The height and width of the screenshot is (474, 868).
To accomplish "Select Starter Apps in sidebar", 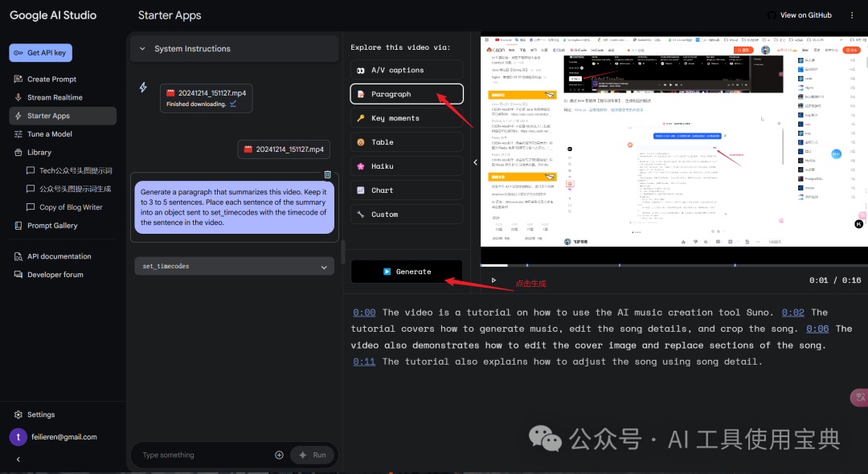I will pyautogui.click(x=63, y=116).
